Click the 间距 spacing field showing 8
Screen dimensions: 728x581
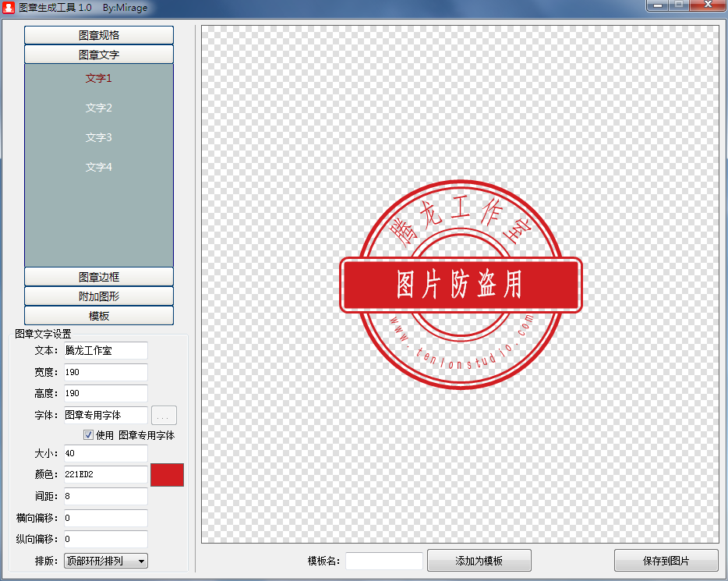click(105, 496)
